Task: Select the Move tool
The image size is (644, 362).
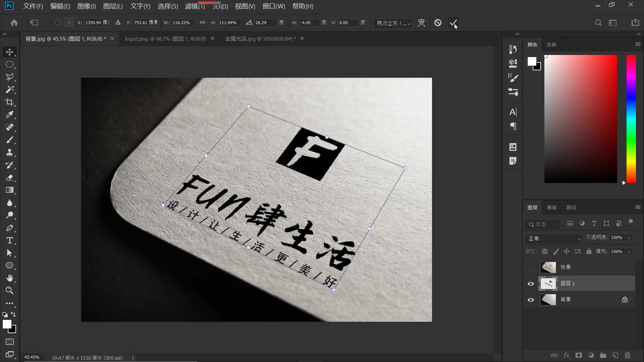Action: [10, 52]
